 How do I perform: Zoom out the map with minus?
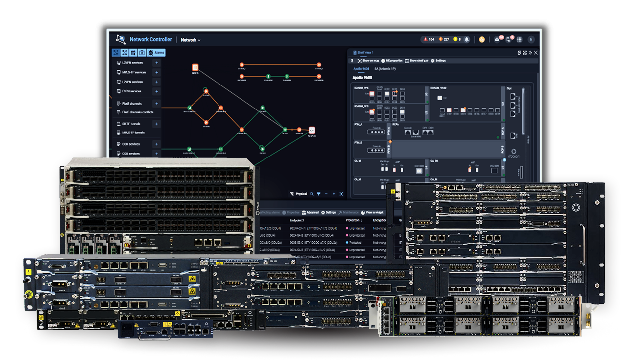[x=326, y=194]
